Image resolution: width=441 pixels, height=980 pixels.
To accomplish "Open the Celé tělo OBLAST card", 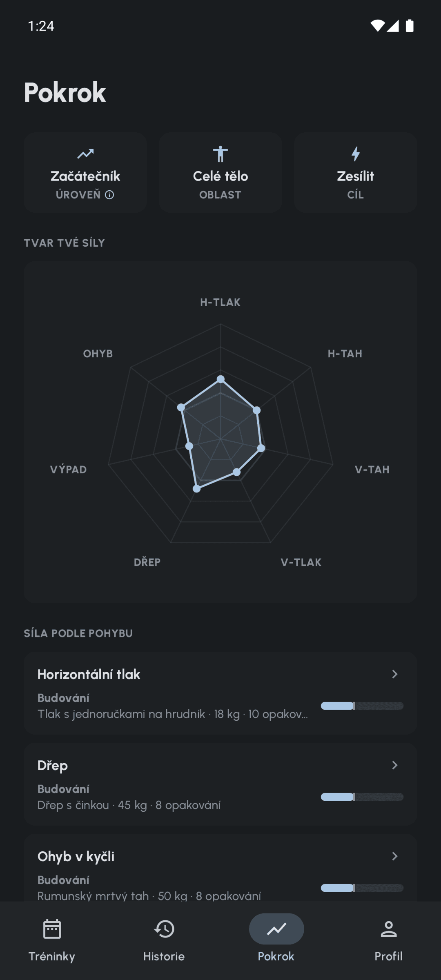I will coord(220,172).
